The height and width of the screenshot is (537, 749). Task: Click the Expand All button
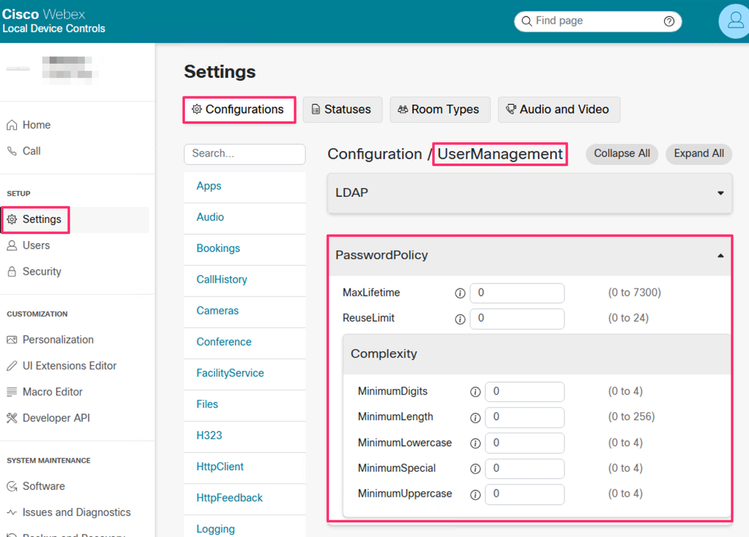pyautogui.click(x=699, y=154)
